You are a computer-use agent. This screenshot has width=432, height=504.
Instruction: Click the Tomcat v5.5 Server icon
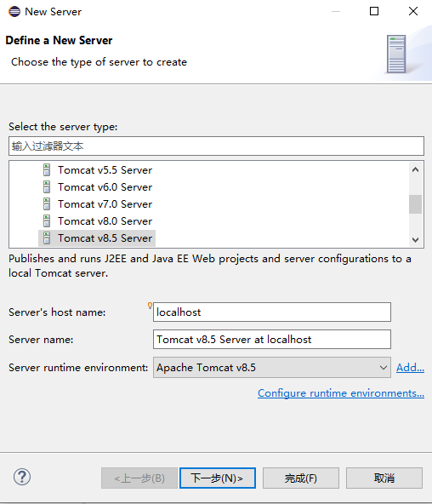coord(47,170)
